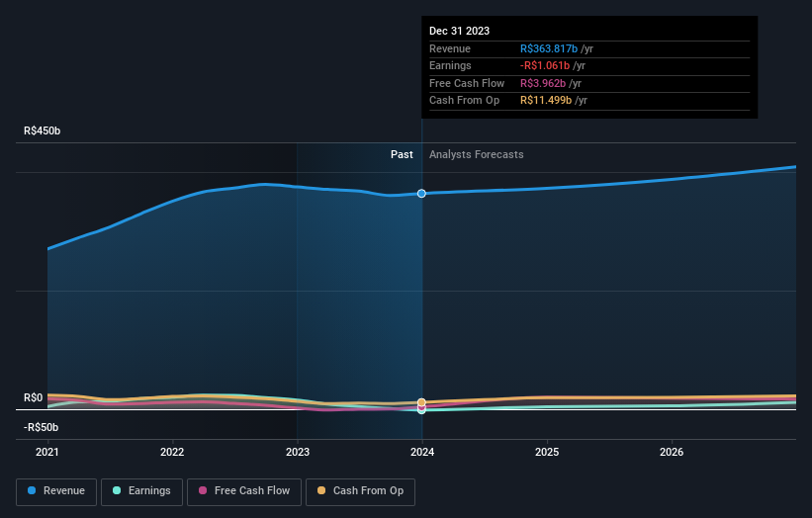Click the Revenue data point at 2024

click(421, 194)
